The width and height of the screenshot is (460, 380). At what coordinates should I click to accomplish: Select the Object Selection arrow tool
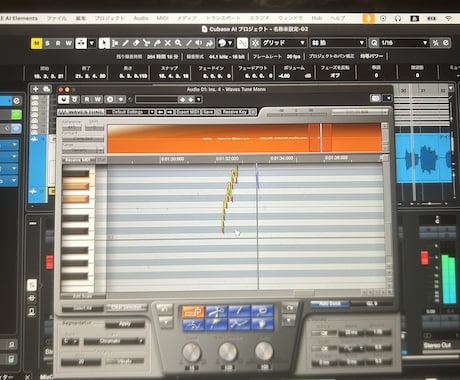[104, 43]
